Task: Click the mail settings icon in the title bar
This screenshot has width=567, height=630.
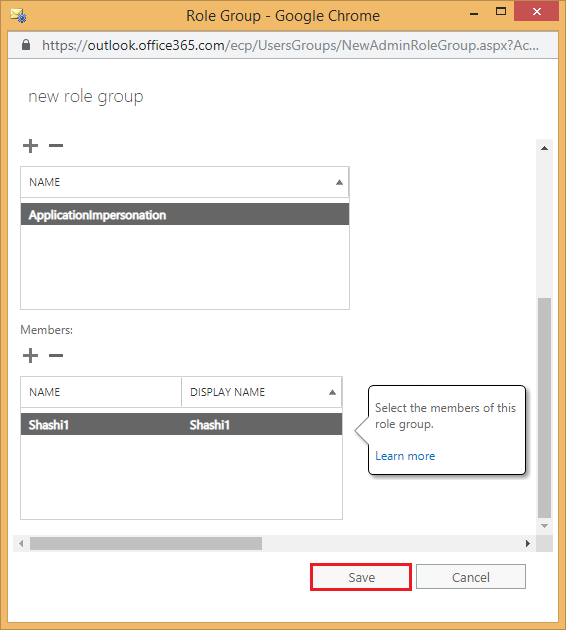Action: coord(18,16)
